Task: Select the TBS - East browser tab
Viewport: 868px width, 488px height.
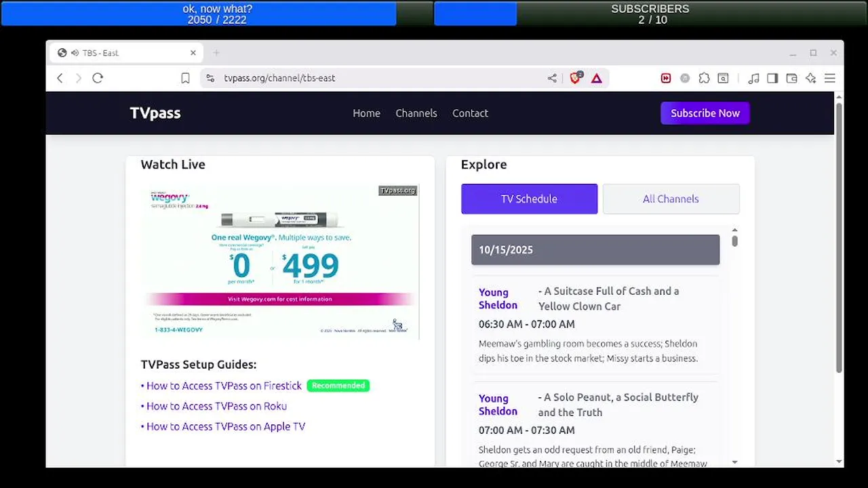Action: click(x=125, y=53)
